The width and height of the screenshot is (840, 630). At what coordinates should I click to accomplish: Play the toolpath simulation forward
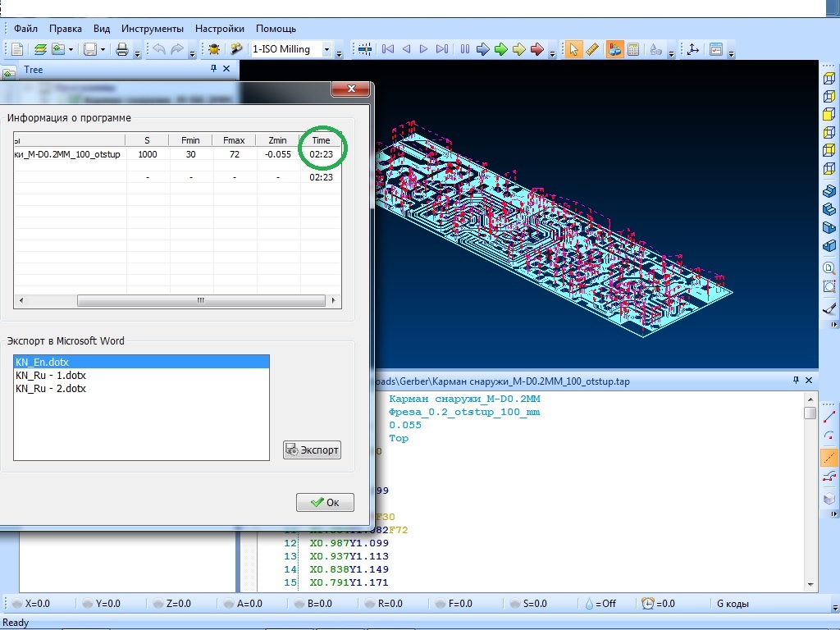pyautogui.click(x=424, y=49)
